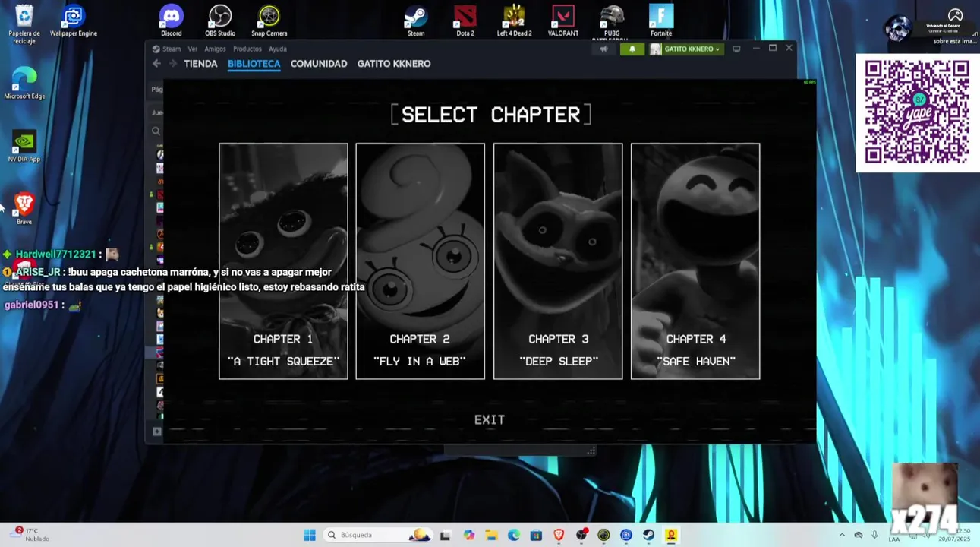The width and height of the screenshot is (980, 547).
Task: Open VALORANT desktop icon
Action: tap(563, 21)
